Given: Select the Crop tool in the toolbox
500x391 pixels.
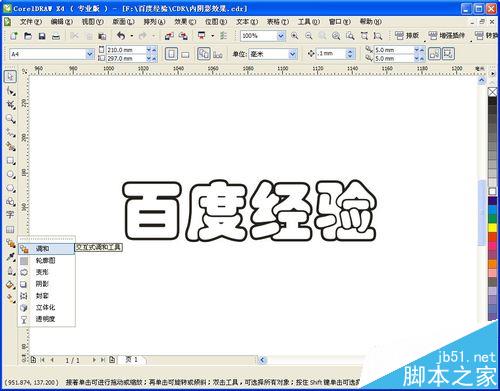Looking at the screenshot, I should pos(10,105).
